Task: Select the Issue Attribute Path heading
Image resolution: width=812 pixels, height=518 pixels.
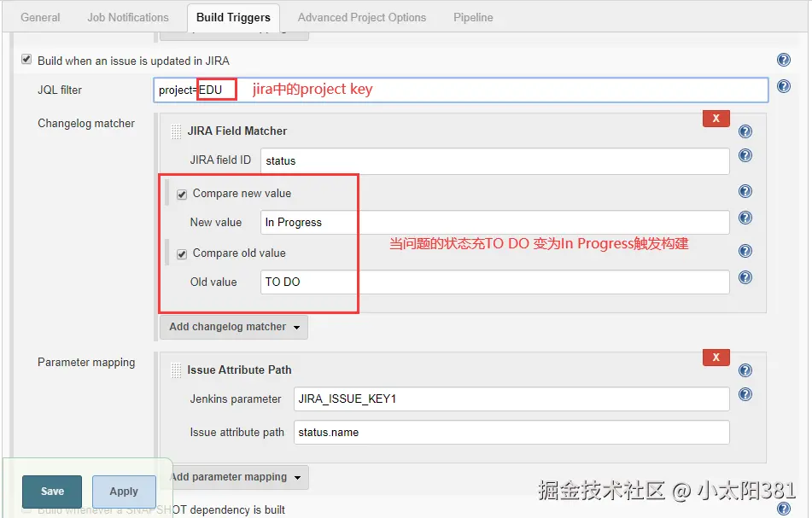Action: click(x=239, y=370)
